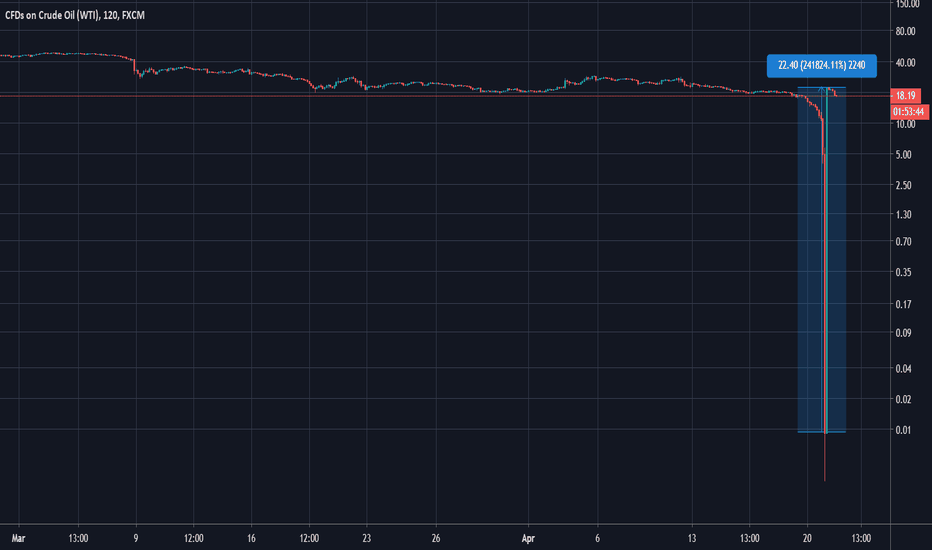Click the 0.35 price axis label

903,272
